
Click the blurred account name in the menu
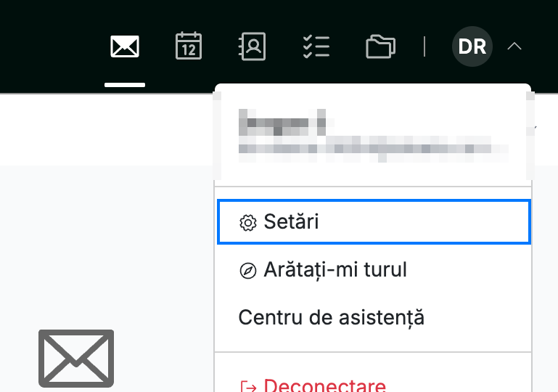click(x=282, y=123)
